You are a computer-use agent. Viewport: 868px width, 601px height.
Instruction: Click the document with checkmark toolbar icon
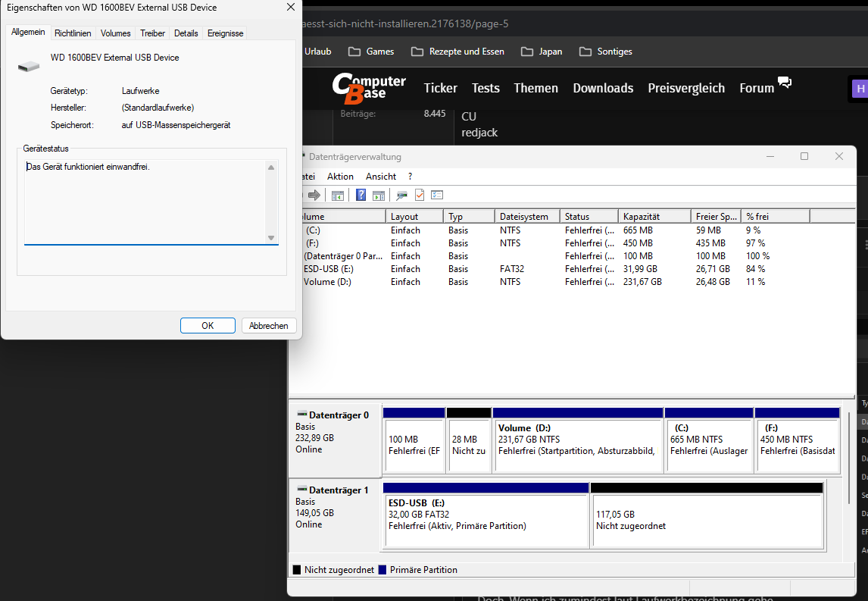420,195
